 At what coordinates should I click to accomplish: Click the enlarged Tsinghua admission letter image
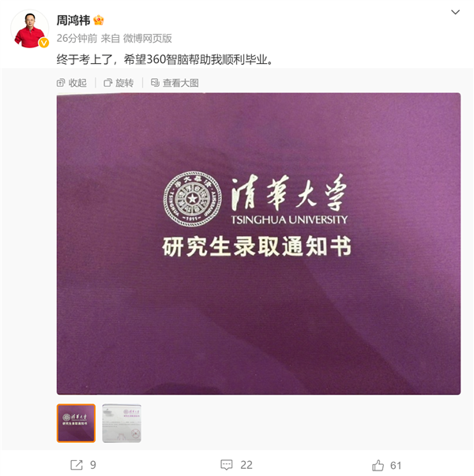258,244
